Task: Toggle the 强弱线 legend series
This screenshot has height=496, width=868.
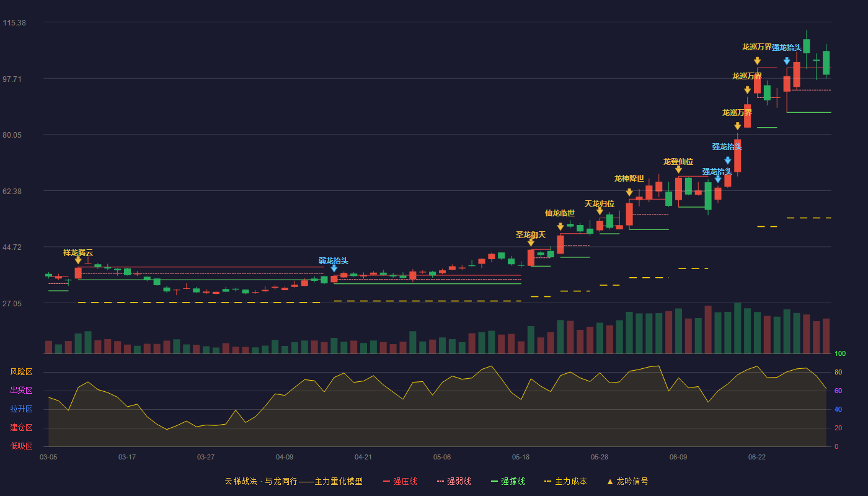Action: pyautogui.click(x=454, y=481)
